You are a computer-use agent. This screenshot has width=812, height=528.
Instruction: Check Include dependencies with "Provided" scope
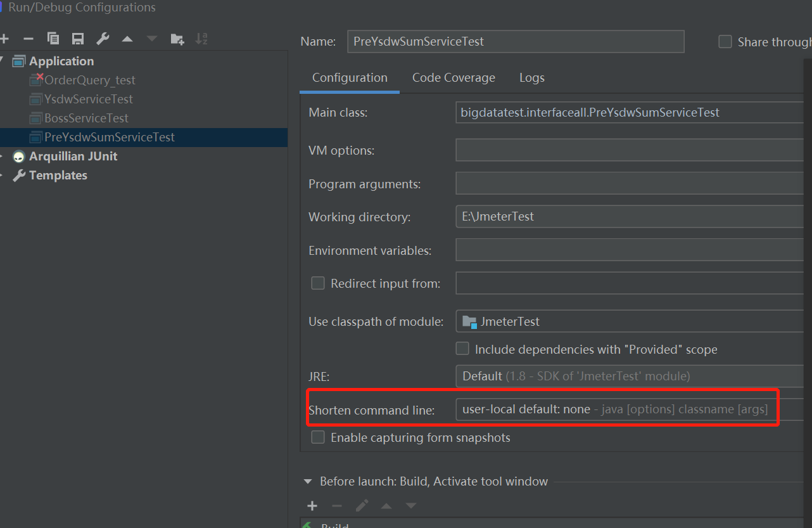click(x=463, y=349)
